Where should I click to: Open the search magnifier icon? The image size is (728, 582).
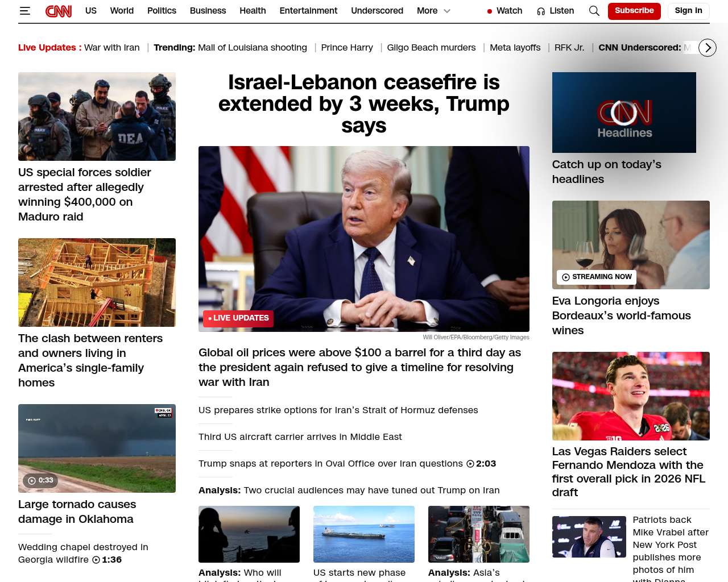[x=594, y=11]
